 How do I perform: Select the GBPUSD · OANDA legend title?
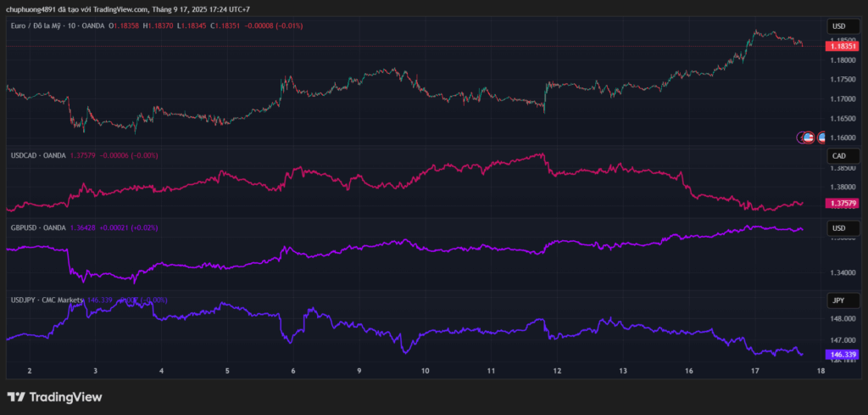click(x=37, y=227)
